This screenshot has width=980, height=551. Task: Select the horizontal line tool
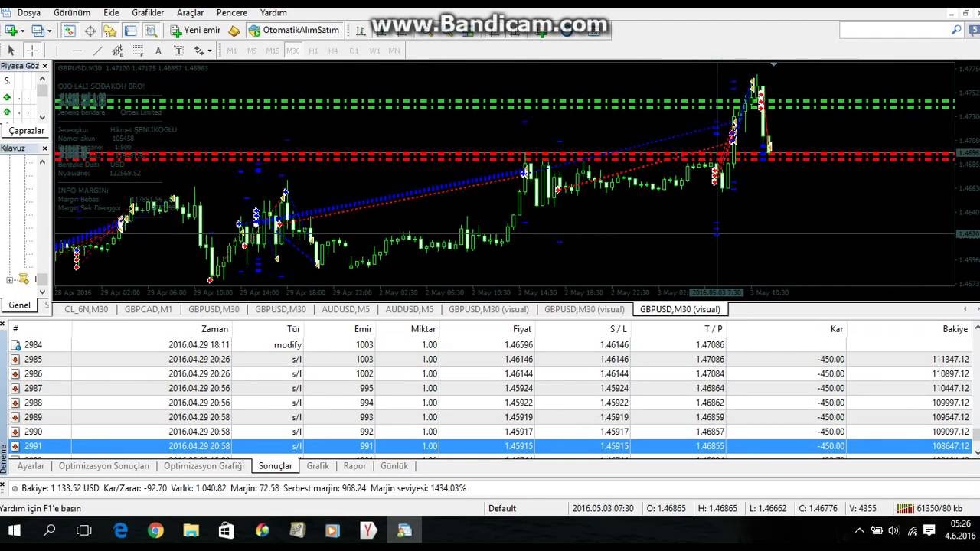[x=77, y=51]
